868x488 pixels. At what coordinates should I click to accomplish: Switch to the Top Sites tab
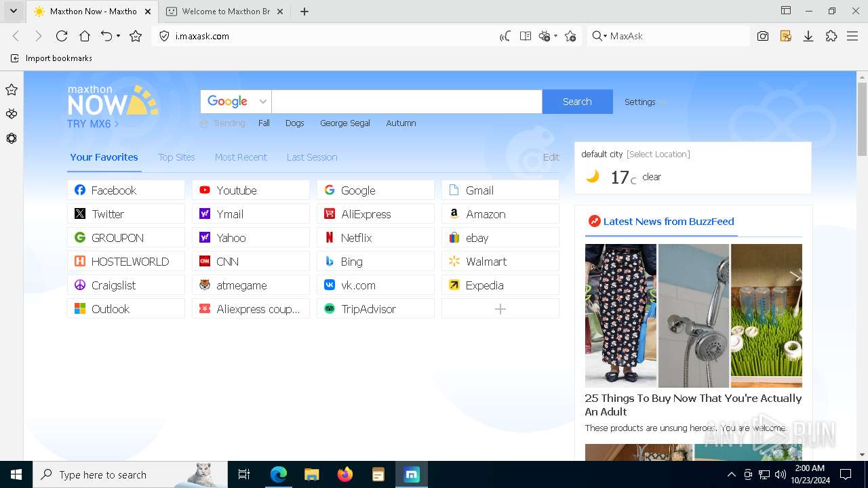[176, 157]
